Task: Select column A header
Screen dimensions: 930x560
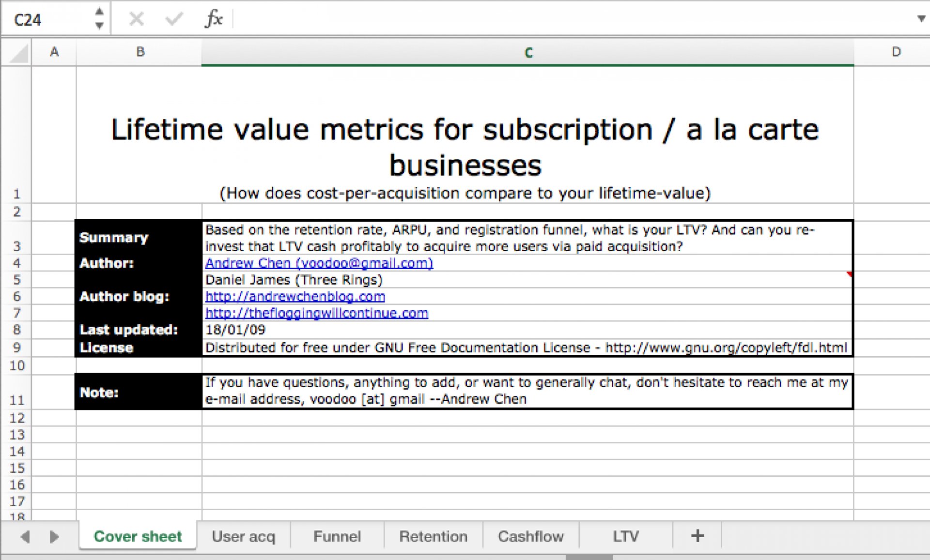Action: coord(54,52)
